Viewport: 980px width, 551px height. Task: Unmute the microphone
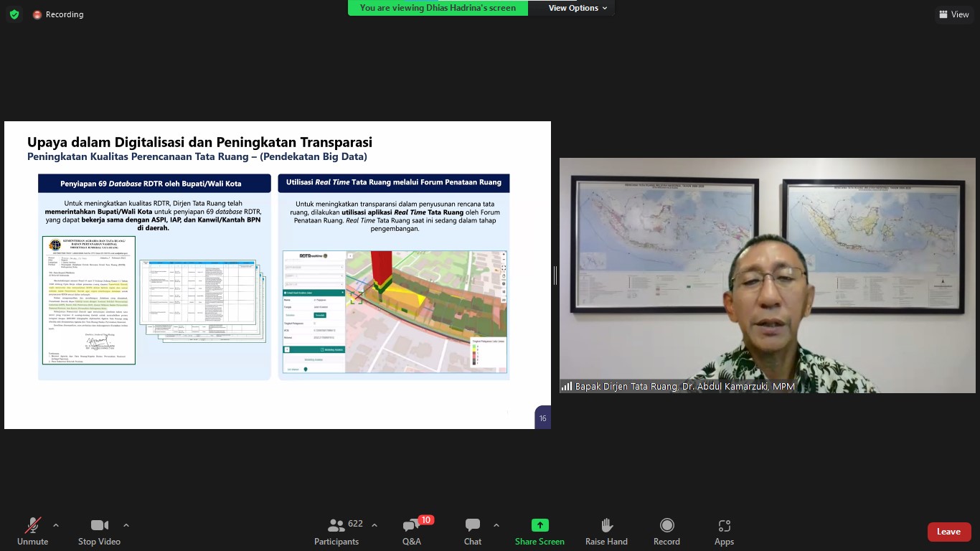(33, 531)
